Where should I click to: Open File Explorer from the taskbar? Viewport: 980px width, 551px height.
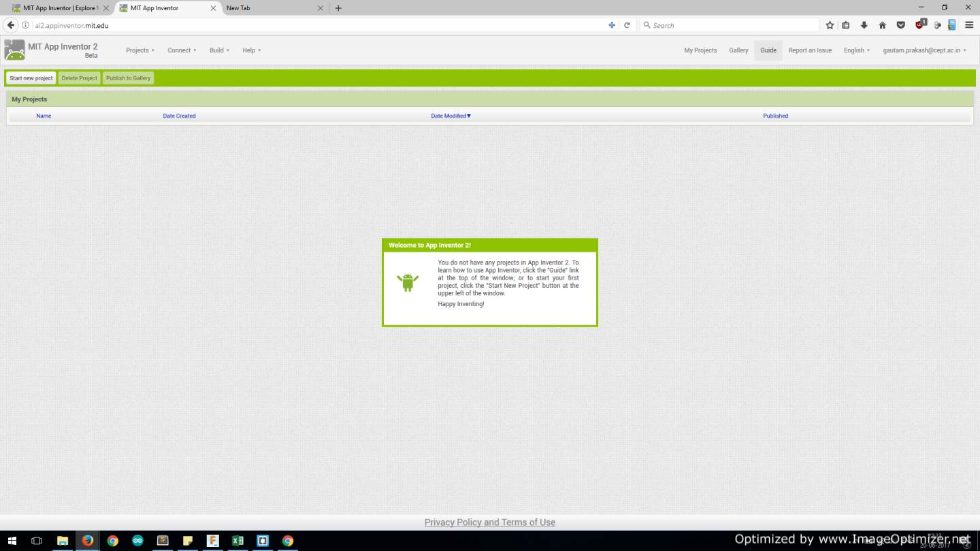(63, 541)
